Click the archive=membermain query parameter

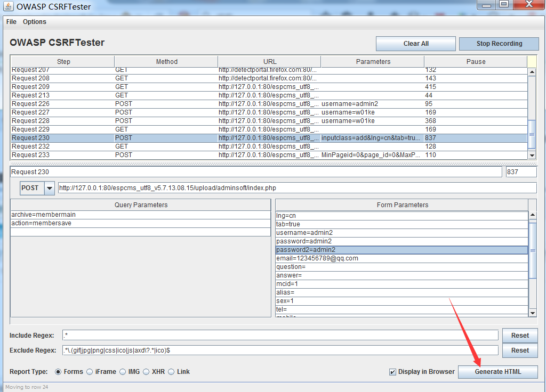click(141, 215)
